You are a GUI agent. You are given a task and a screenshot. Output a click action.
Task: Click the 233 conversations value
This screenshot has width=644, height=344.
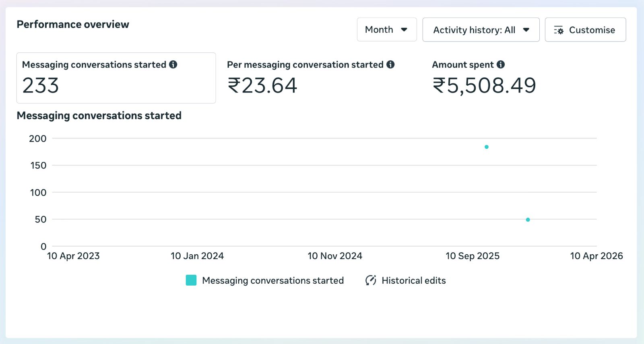(x=41, y=86)
